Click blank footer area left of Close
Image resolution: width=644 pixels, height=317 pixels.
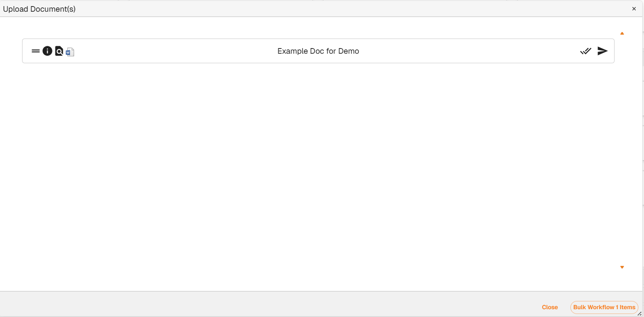click(x=260, y=304)
